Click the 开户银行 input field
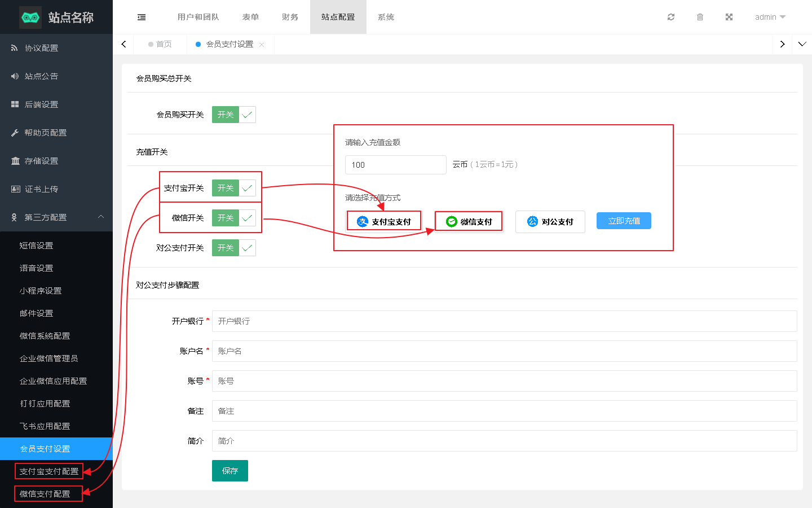Image resolution: width=812 pixels, height=508 pixels. [504, 321]
